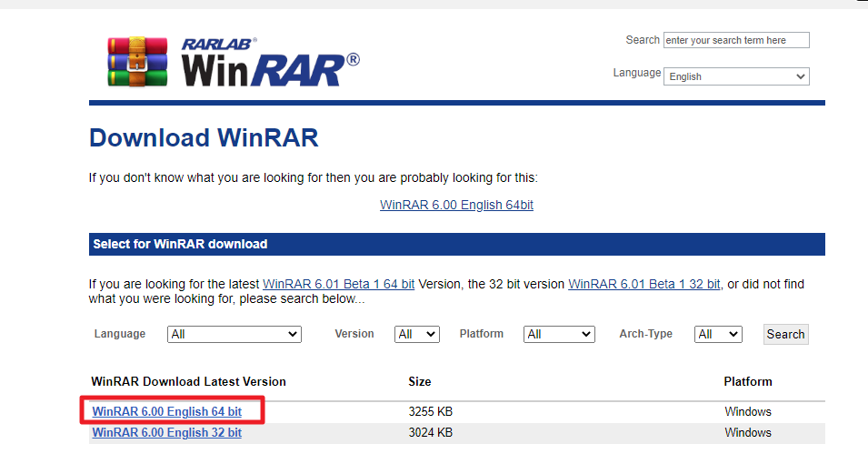Expand the Platform filter dropdown
Image resolution: width=868 pixels, height=474 pixels.
point(559,334)
